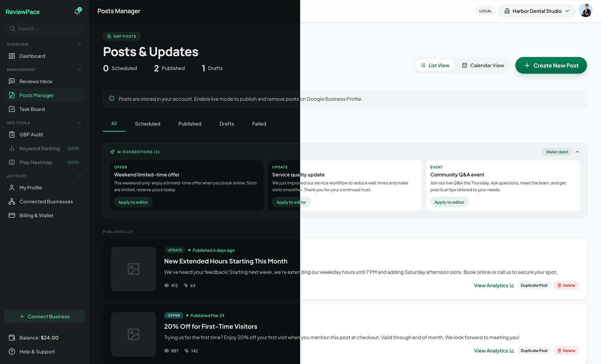Click Connect Business button

45,316
